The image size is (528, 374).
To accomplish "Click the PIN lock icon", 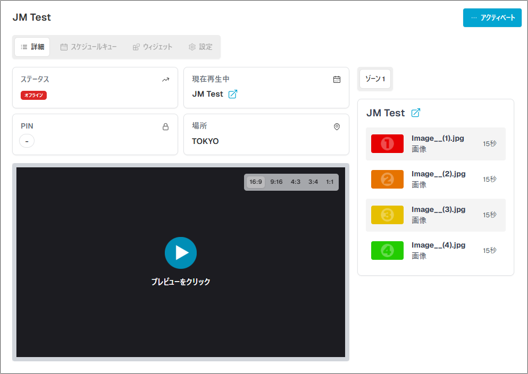I will coord(165,127).
